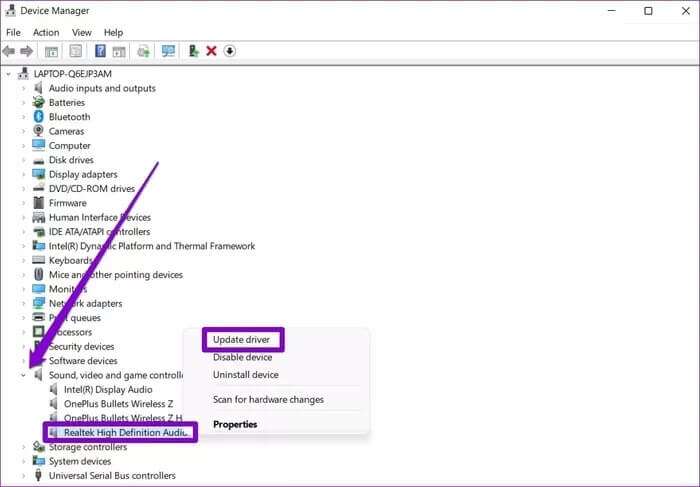Select the LAPTOP-Q6EJP3AM computer name
The height and width of the screenshot is (487, 700).
coord(73,74)
